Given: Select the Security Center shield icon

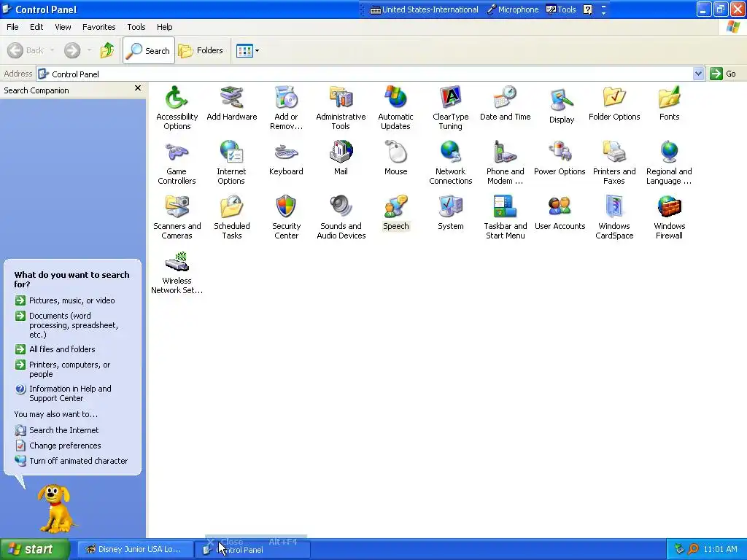Looking at the screenshot, I should [x=286, y=217].
